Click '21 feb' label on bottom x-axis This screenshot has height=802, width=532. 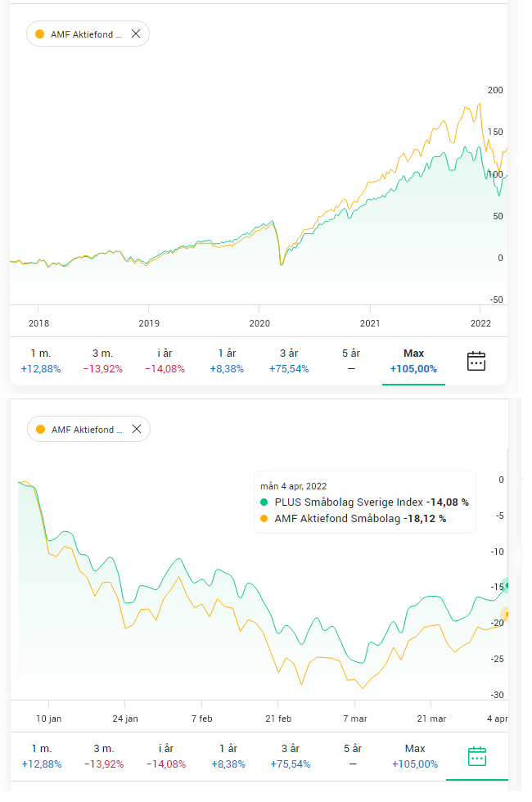(278, 719)
